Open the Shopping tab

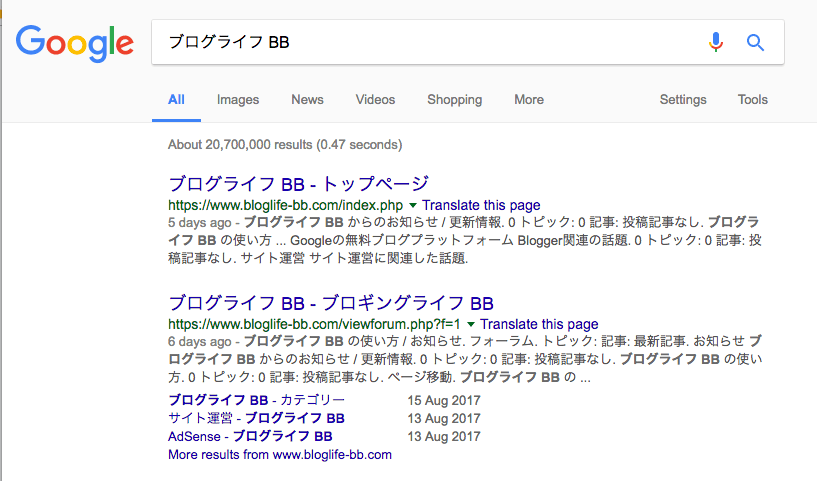[454, 100]
